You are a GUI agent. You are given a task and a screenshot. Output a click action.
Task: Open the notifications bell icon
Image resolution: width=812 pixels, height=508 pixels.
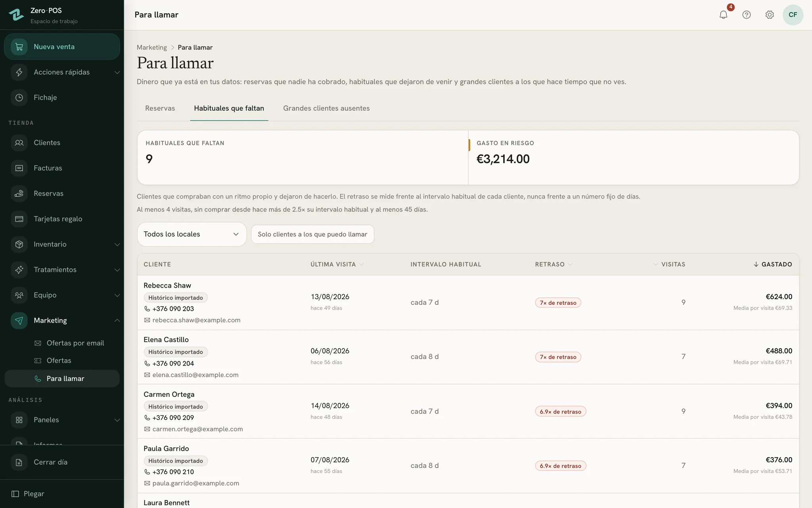723,15
